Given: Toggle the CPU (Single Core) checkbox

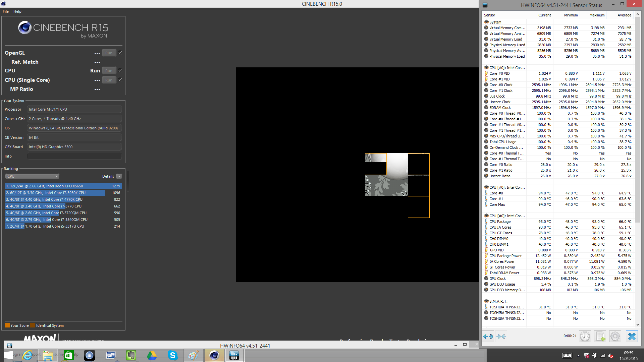Looking at the screenshot, I should point(120,80).
